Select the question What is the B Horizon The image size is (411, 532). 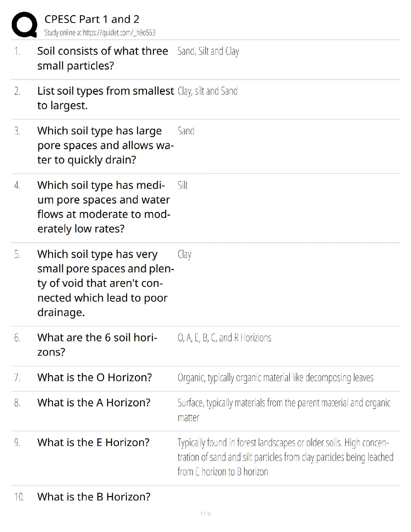click(x=94, y=497)
